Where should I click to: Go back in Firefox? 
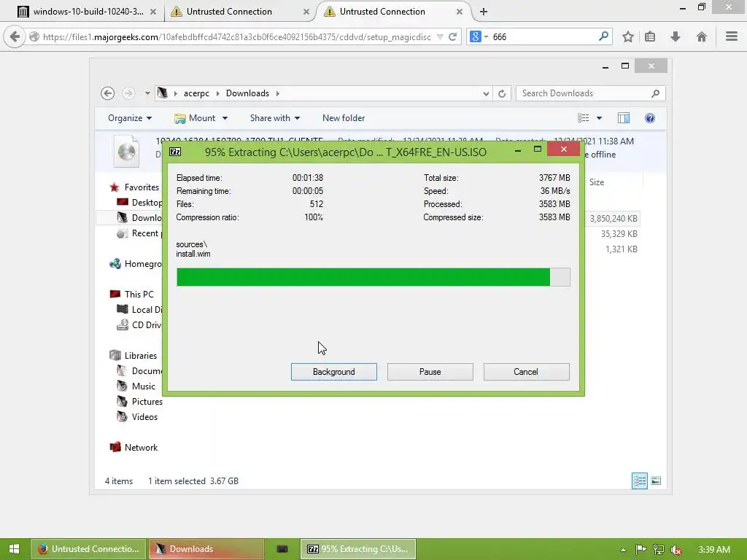(15, 36)
